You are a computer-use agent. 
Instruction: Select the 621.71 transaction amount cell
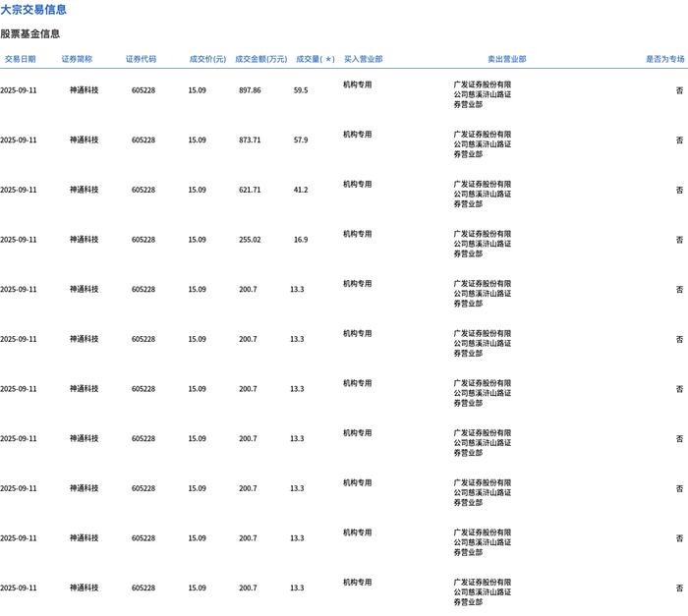(250, 190)
